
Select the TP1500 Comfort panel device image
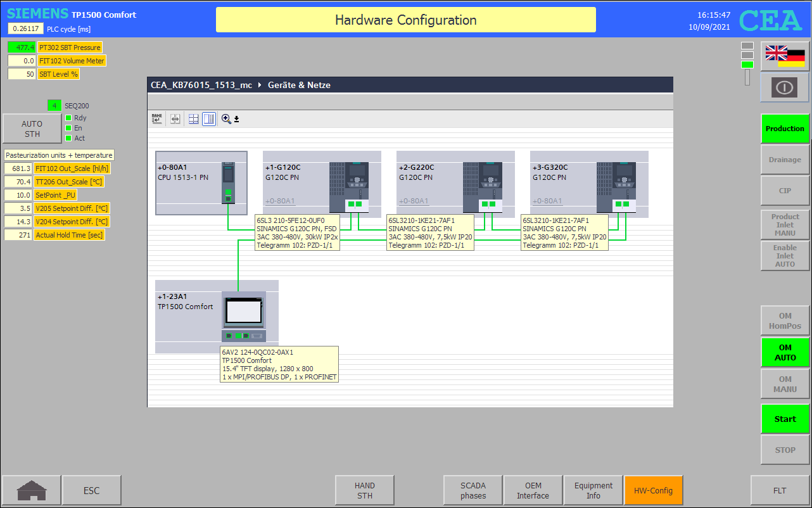tap(244, 317)
